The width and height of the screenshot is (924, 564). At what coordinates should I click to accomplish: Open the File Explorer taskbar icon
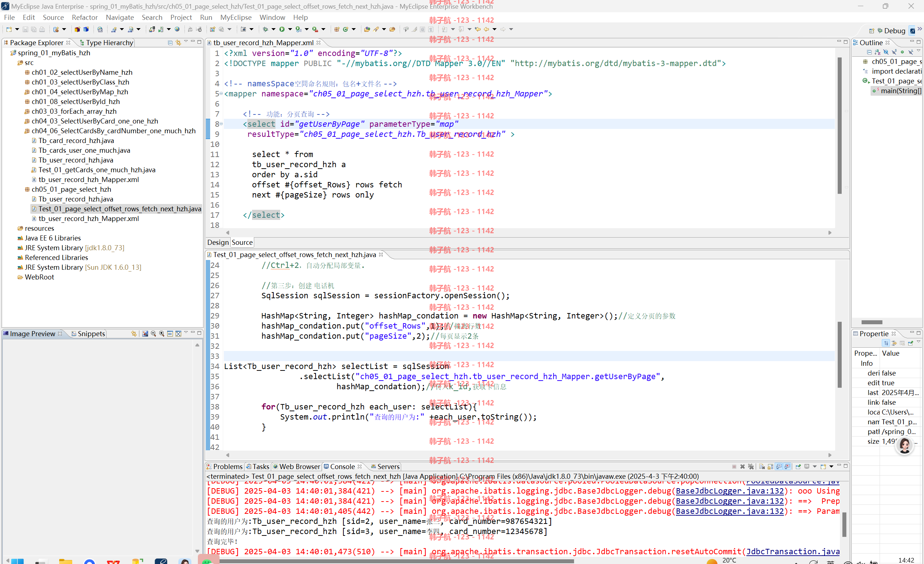click(66, 561)
